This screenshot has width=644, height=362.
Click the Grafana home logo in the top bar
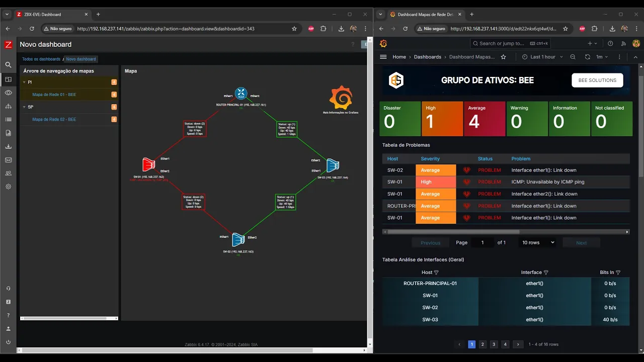[x=383, y=43]
